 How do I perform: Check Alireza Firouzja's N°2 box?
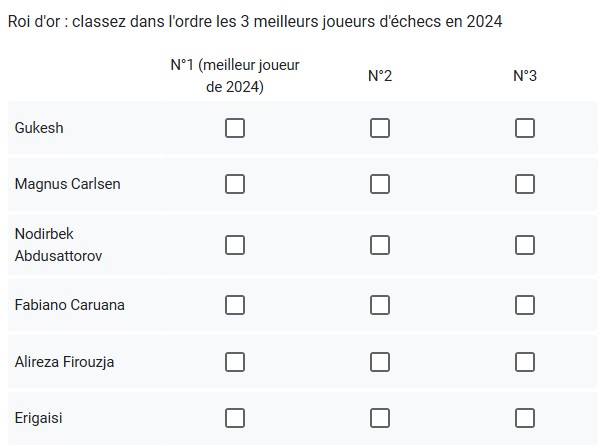[380, 362]
